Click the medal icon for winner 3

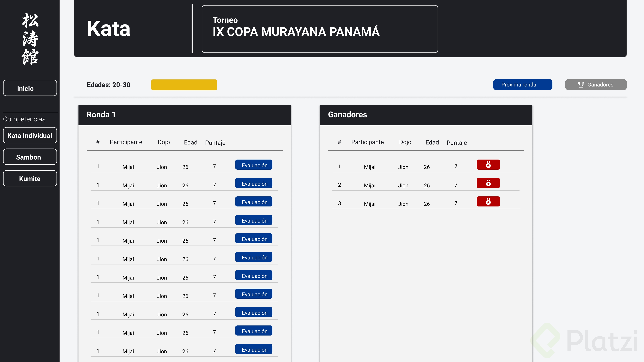pos(488,202)
